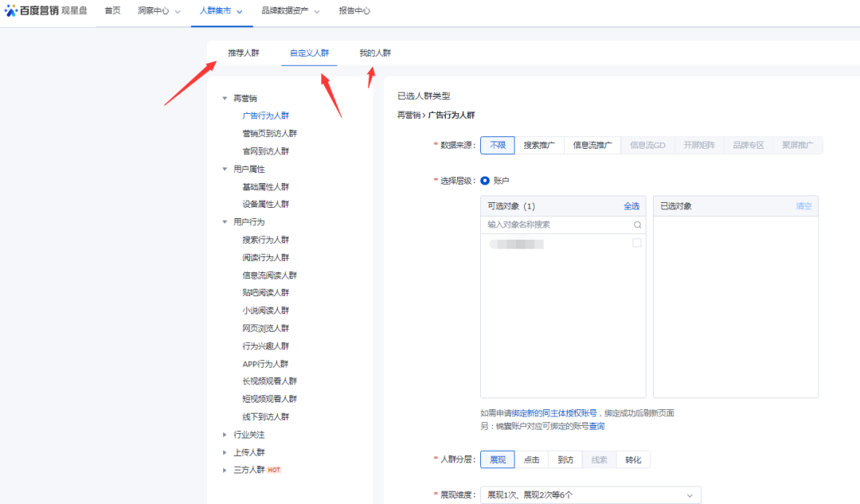
Task: Expand the 上传人群 tree group
Action: (225, 452)
